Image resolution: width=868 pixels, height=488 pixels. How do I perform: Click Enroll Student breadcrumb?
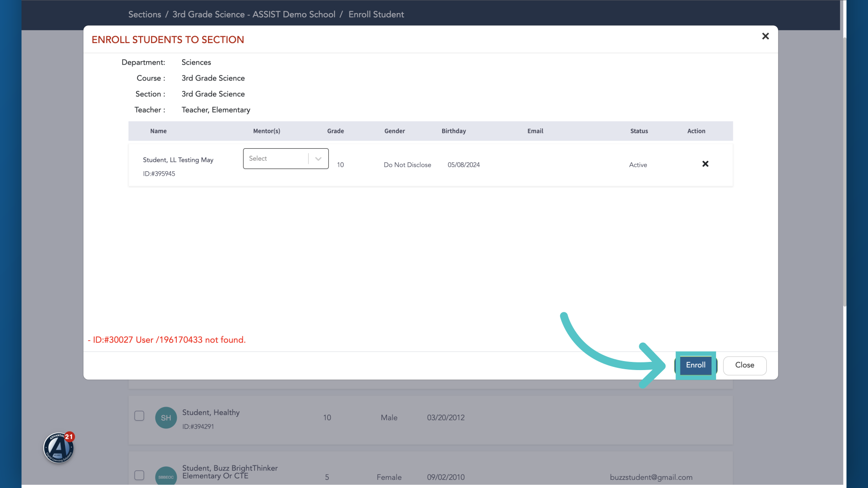coord(376,14)
